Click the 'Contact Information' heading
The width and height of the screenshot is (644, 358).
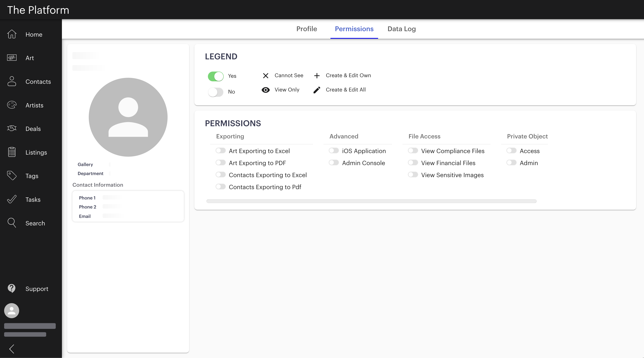coord(98,185)
